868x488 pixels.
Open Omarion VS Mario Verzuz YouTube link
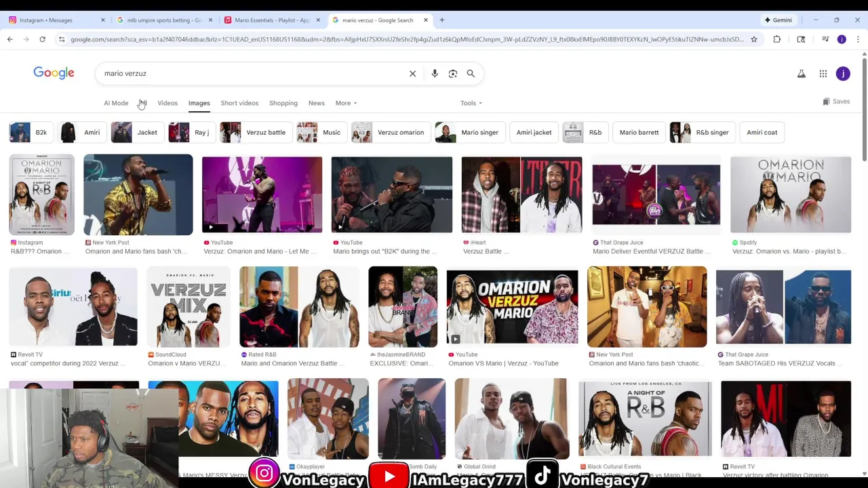[x=503, y=363]
